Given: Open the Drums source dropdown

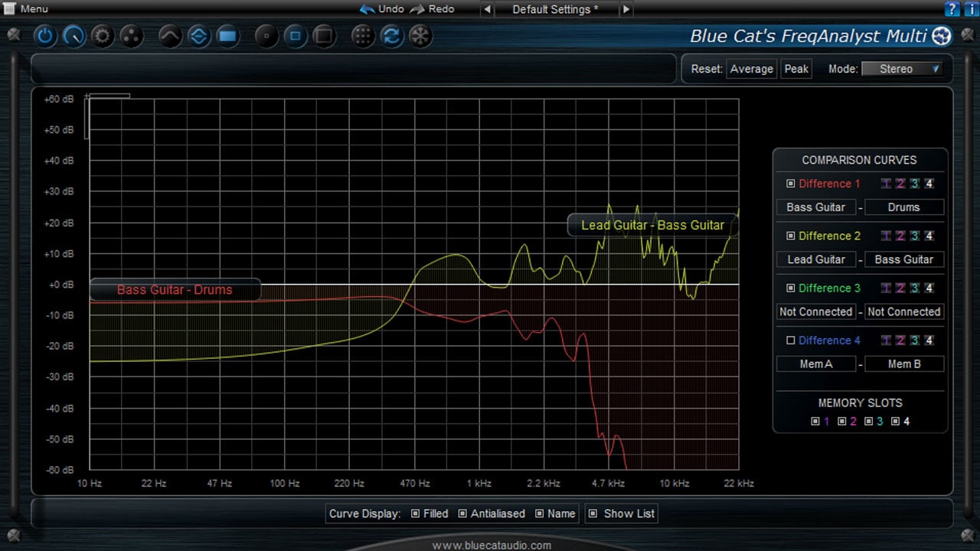Looking at the screenshot, I should click(x=904, y=207).
